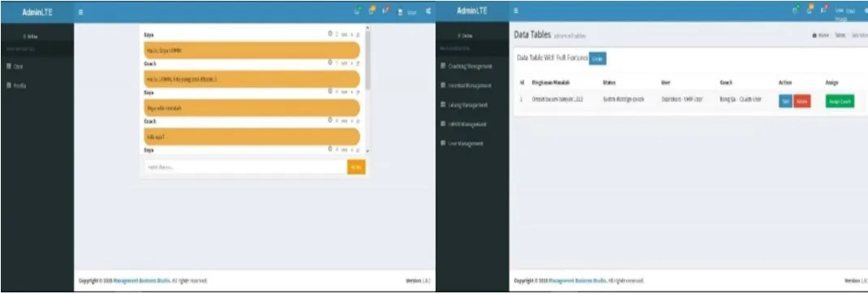868x294 pixels.
Task: Click chat scrollbar down arrow
Action: coord(367,150)
